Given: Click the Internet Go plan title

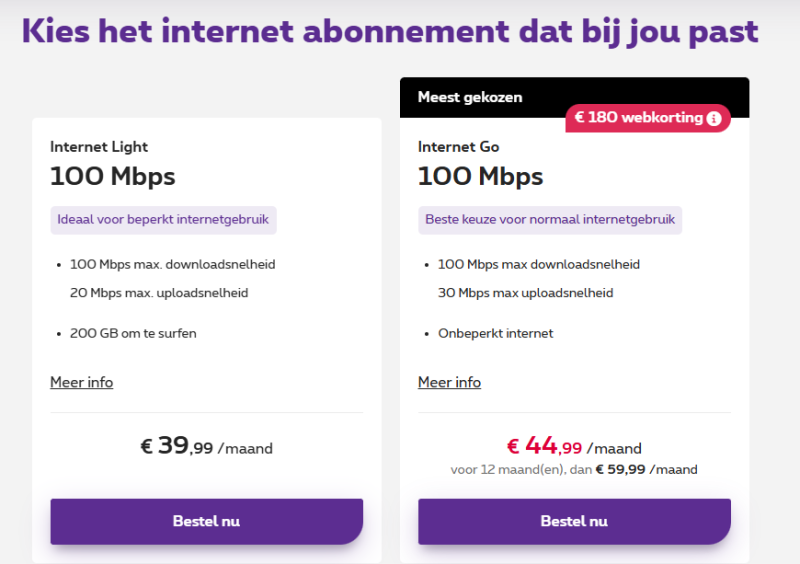Looking at the screenshot, I should (458, 147).
